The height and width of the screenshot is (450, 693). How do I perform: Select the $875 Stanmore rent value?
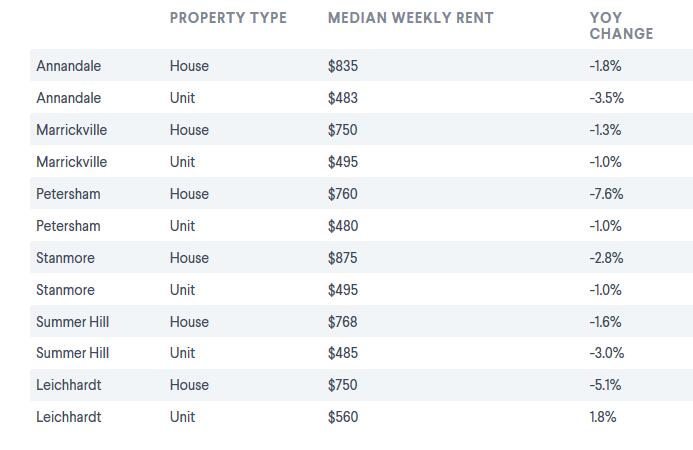pyautogui.click(x=343, y=258)
